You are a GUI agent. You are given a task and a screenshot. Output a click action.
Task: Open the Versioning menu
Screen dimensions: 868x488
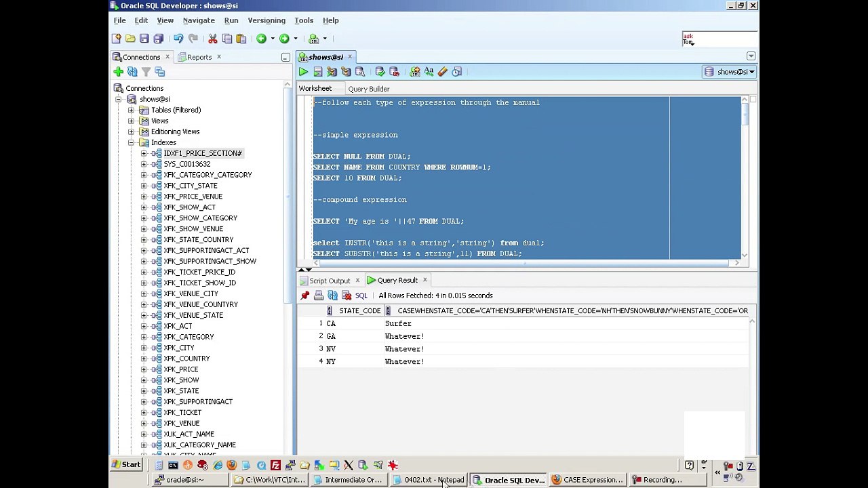coord(267,20)
